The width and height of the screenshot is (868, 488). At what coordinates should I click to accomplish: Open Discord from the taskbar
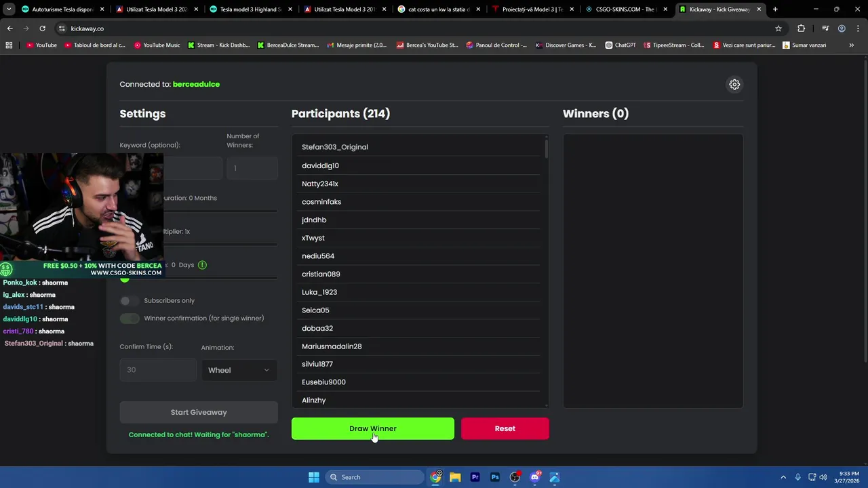[535, 477]
